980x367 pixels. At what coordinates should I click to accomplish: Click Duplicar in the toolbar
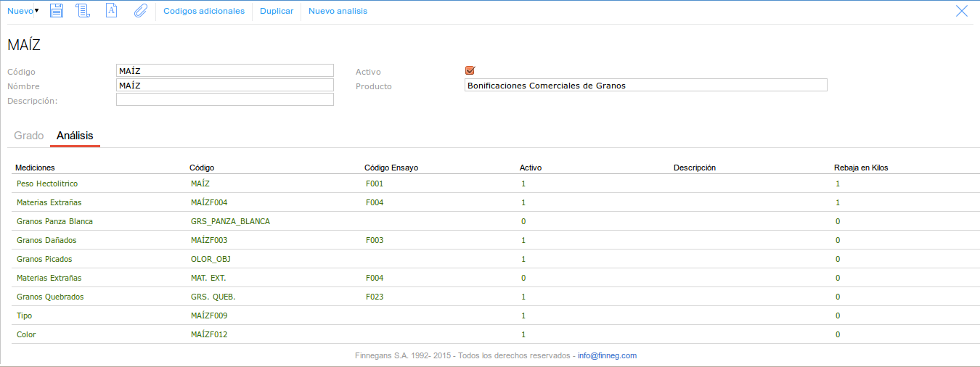tap(277, 11)
